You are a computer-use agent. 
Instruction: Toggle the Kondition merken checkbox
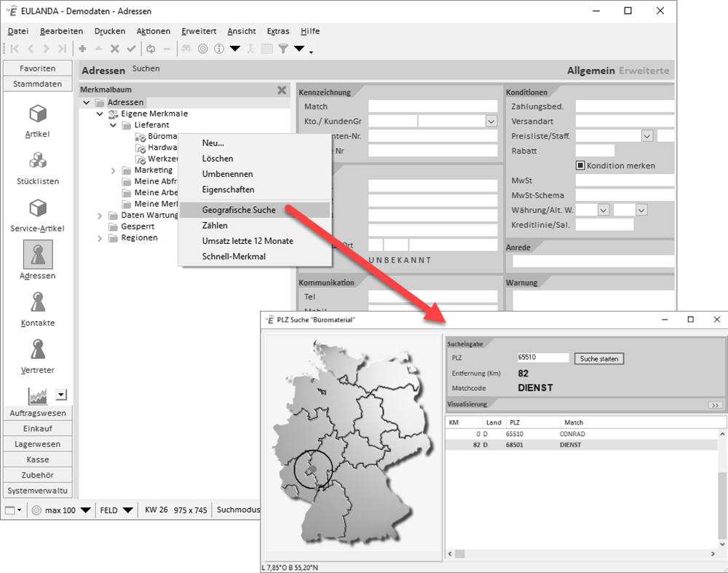pos(580,165)
